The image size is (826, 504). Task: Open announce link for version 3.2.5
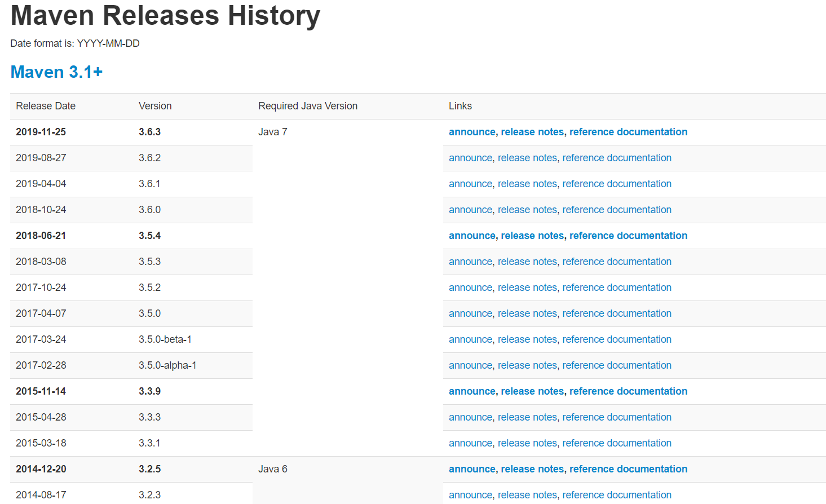tap(472, 469)
